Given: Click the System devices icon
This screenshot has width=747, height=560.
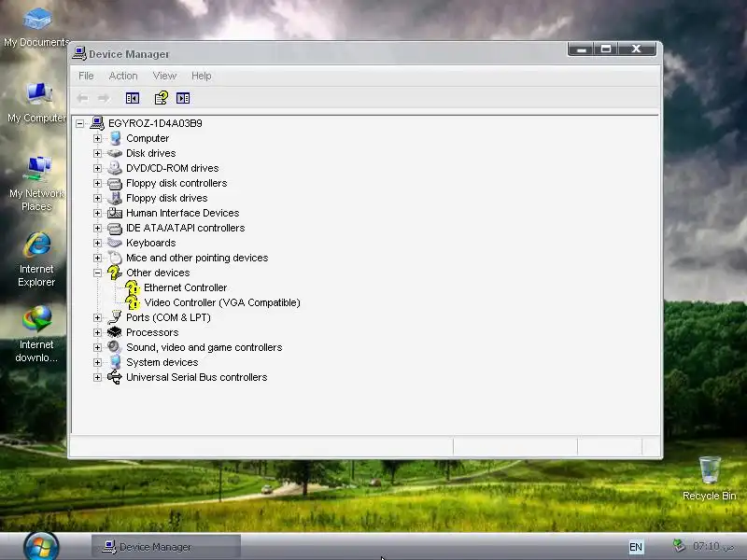Looking at the screenshot, I should [x=115, y=362].
